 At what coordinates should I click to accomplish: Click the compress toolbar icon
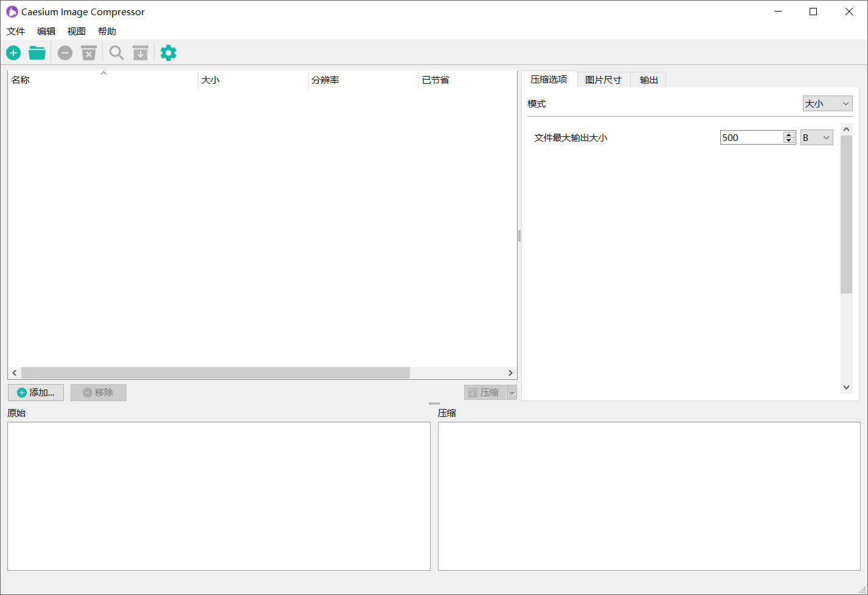pyautogui.click(x=141, y=53)
